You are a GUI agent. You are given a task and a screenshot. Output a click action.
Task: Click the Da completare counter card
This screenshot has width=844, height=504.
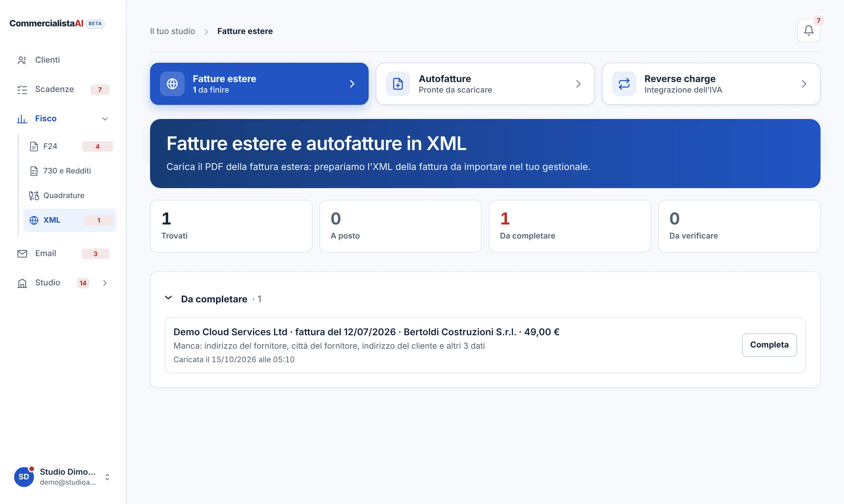click(570, 226)
